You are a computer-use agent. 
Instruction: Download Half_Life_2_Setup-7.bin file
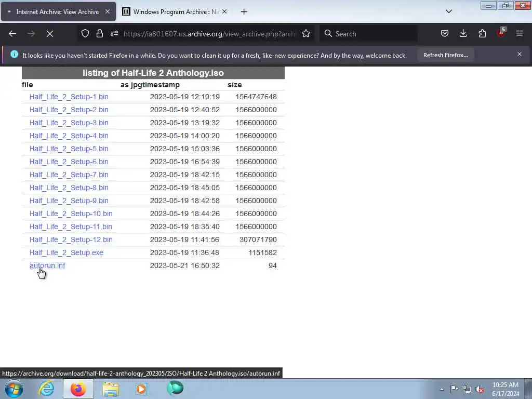(69, 175)
